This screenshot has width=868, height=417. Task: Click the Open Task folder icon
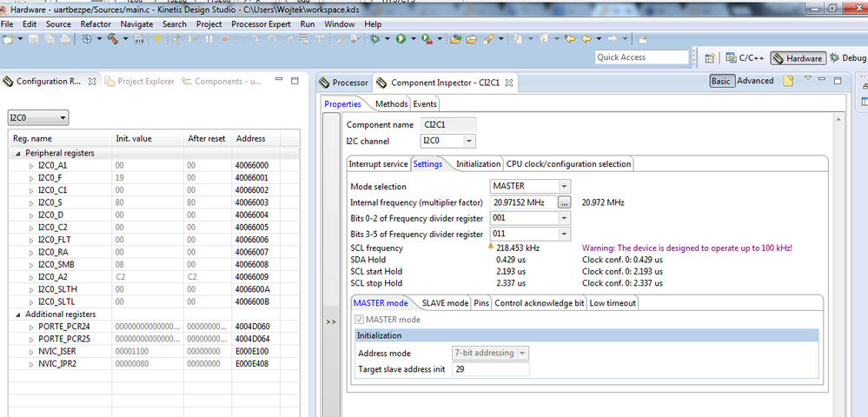pos(472,39)
